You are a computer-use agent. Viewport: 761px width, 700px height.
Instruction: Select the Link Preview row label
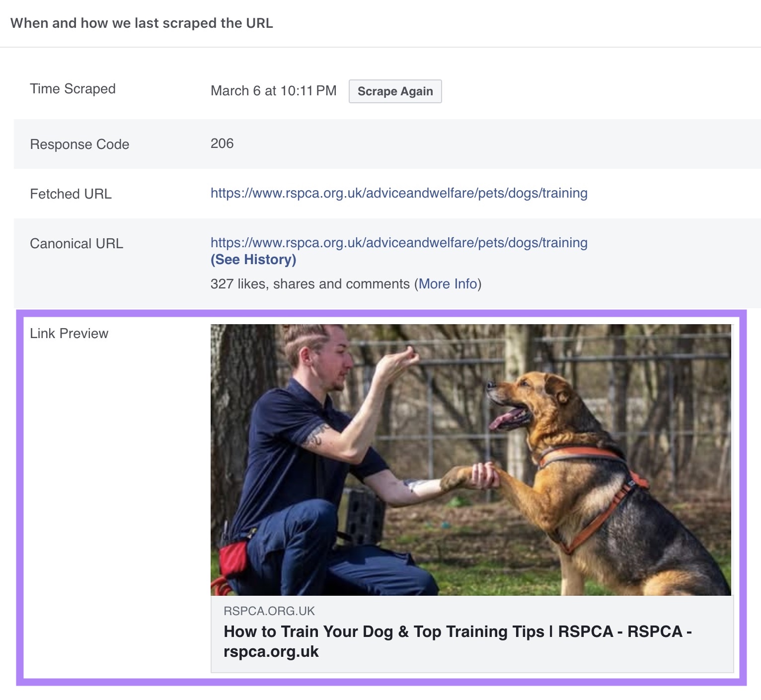pos(69,333)
